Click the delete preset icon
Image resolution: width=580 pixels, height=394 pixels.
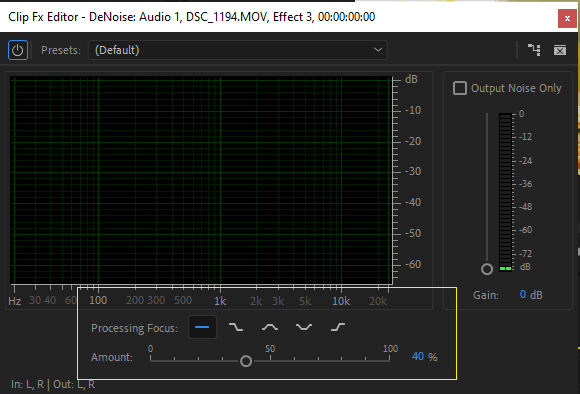[x=560, y=50]
